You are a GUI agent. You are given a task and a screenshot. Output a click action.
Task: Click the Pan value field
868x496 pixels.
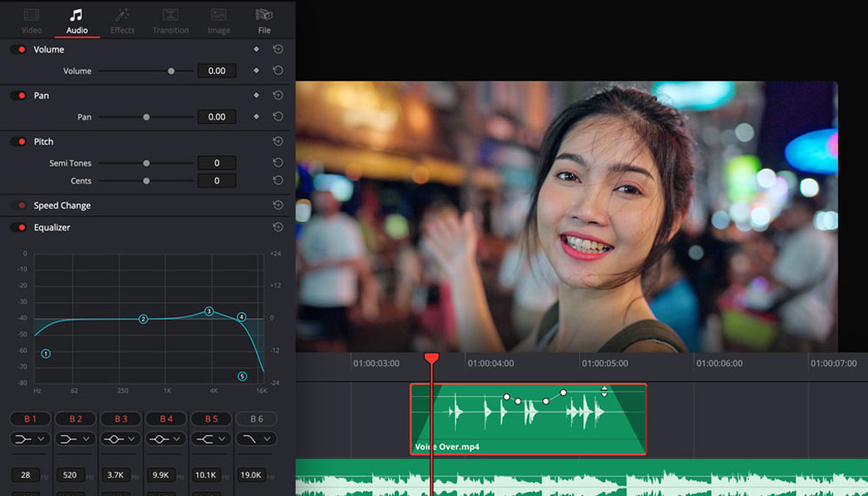click(x=217, y=117)
